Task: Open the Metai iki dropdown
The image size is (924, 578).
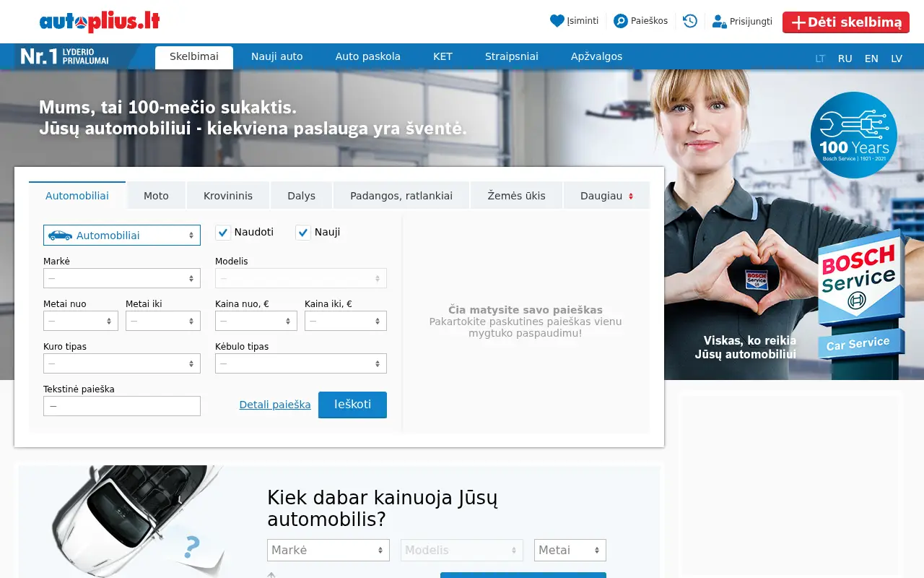Action: coord(163,321)
